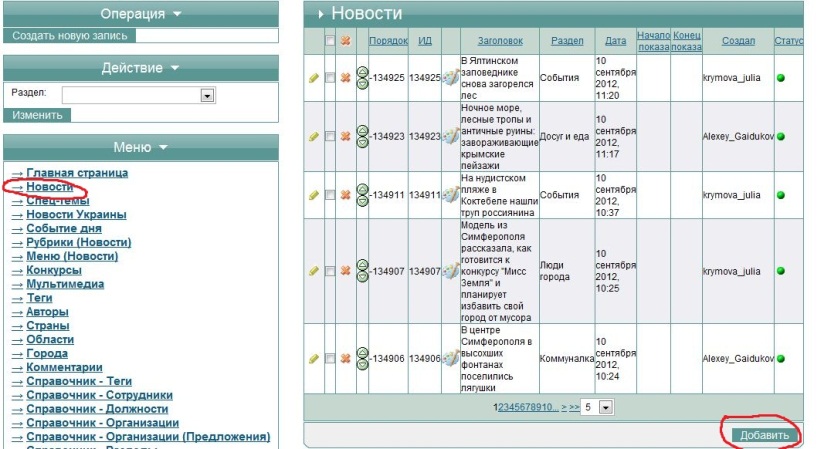The width and height of the screenshot is (824, 449).
Task: Edit row 134906 with pencil icon
Action: 314,359
